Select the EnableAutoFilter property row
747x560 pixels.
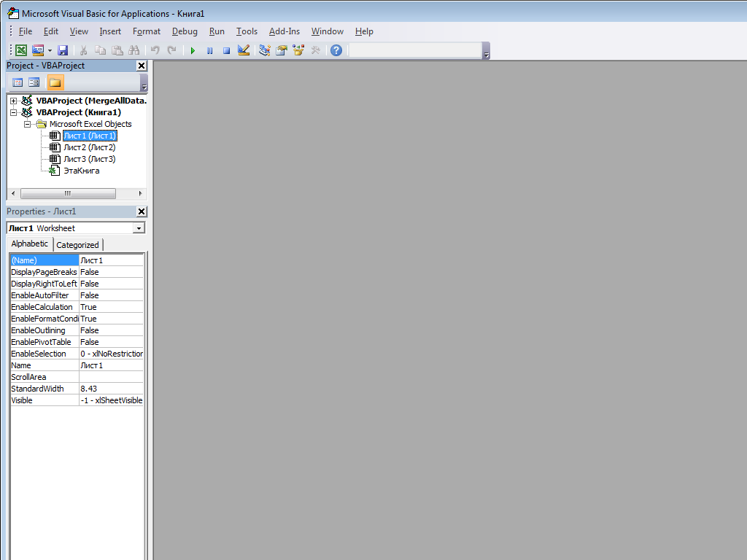pos(77,295)
